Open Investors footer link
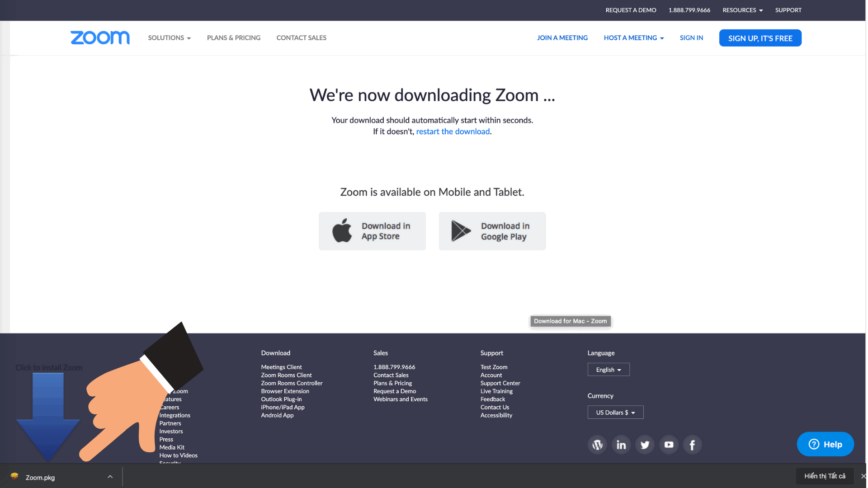 (171, 432)
